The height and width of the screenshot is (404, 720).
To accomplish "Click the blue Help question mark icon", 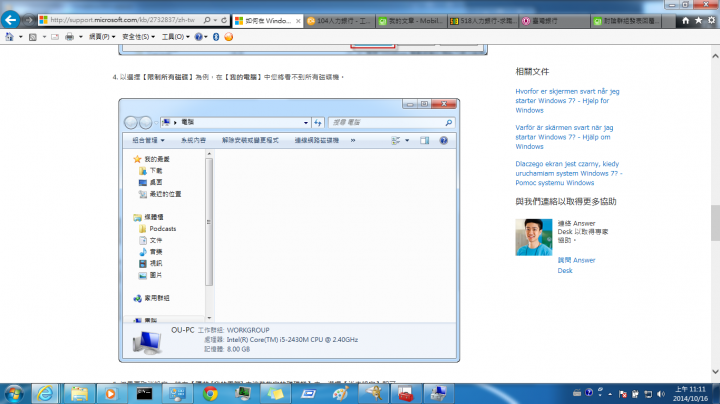I will point(198,37).
